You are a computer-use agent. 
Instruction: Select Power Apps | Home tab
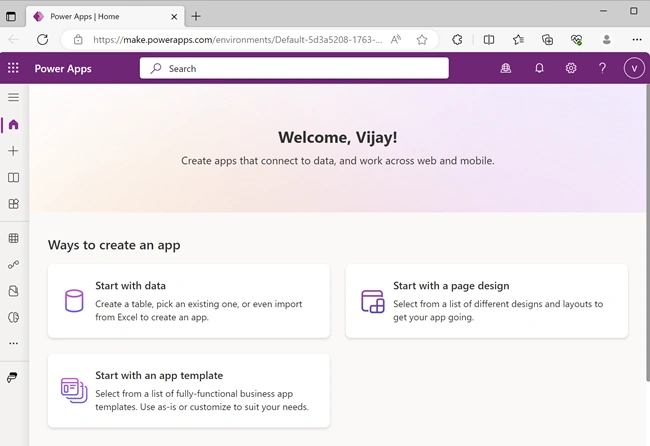(105, 17)
